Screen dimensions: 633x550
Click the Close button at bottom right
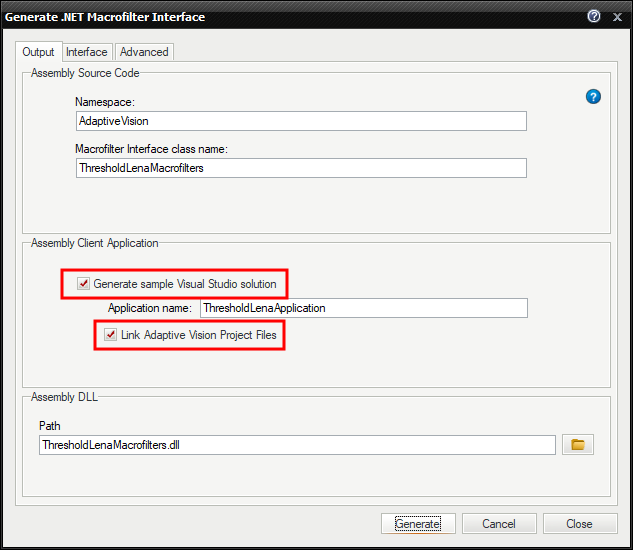tap(579, 524)
